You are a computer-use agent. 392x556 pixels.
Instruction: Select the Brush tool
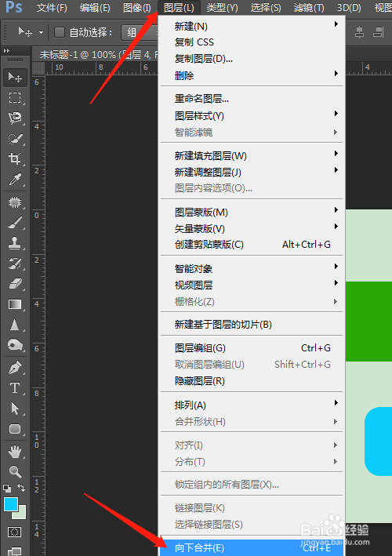click(x=15, y=223)
